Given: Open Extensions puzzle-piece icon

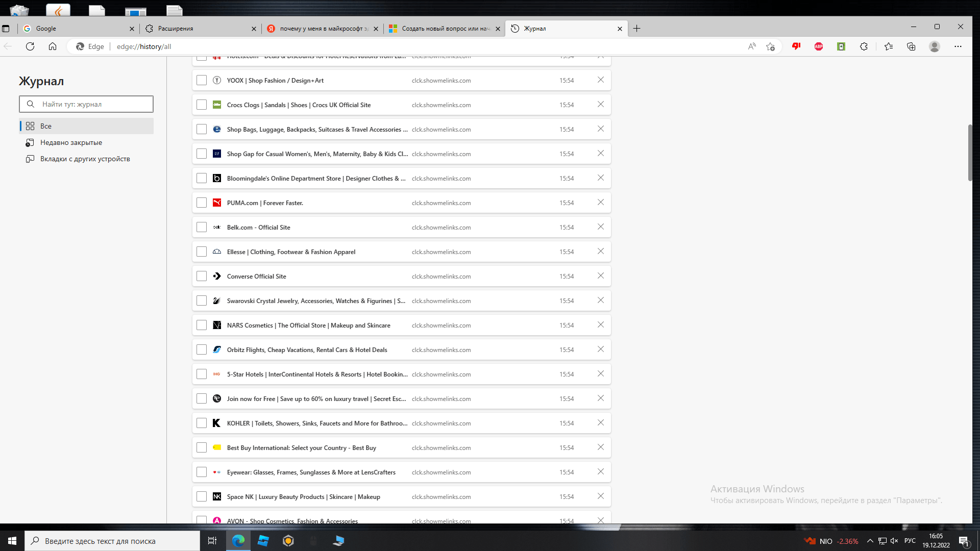Looking at the screenshot, I should pos(864,46).
